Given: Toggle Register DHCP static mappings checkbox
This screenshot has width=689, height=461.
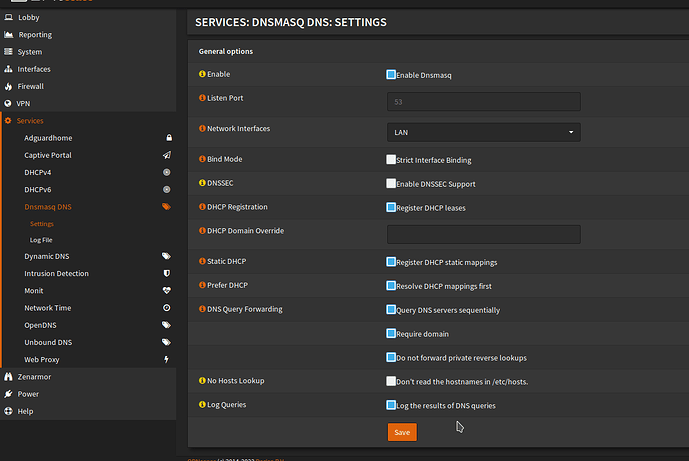Looking at the screenshot, I should coord(391,261).
